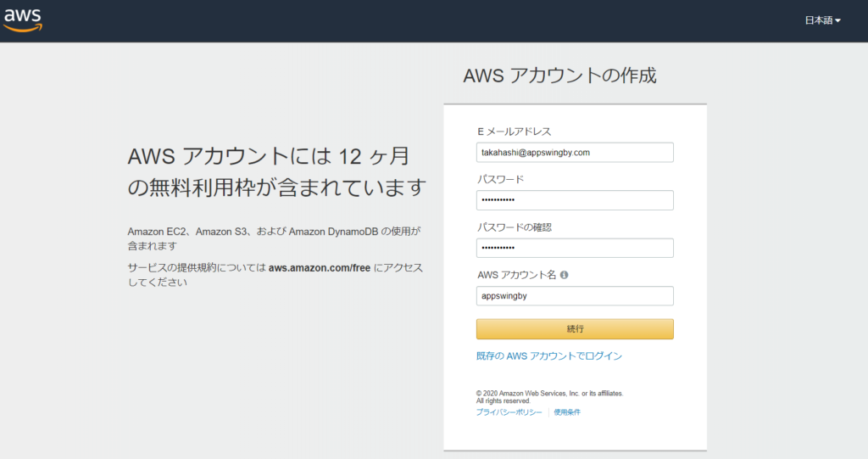Click the 12 ヶ月 free tier headline
Screen dimensions: 868x459
(277, 172)
